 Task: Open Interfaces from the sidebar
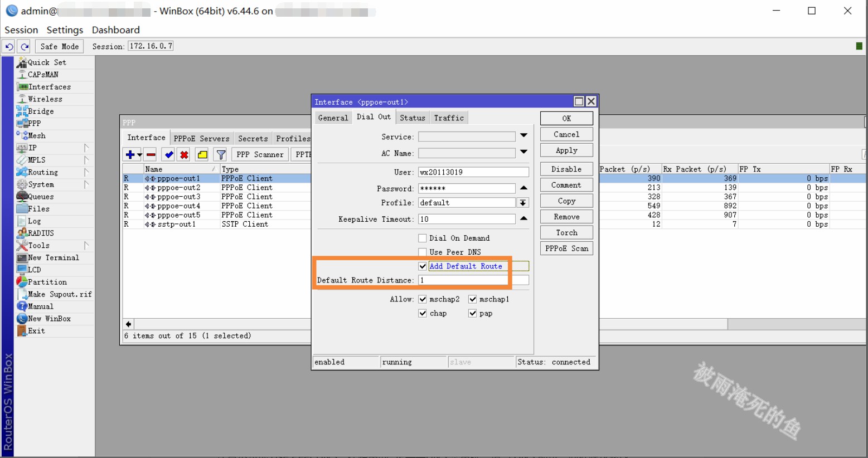coord(49,87)
